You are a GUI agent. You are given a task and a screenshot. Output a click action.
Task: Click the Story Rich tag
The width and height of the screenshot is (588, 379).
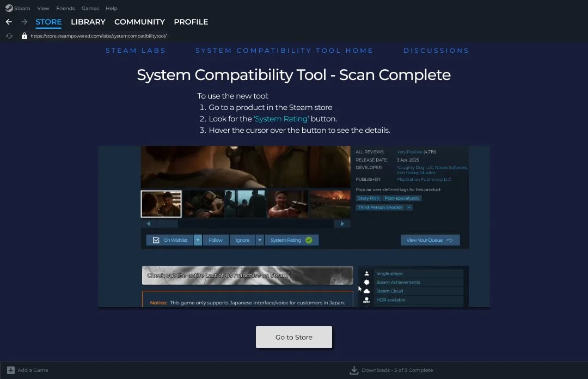[368, 198]
